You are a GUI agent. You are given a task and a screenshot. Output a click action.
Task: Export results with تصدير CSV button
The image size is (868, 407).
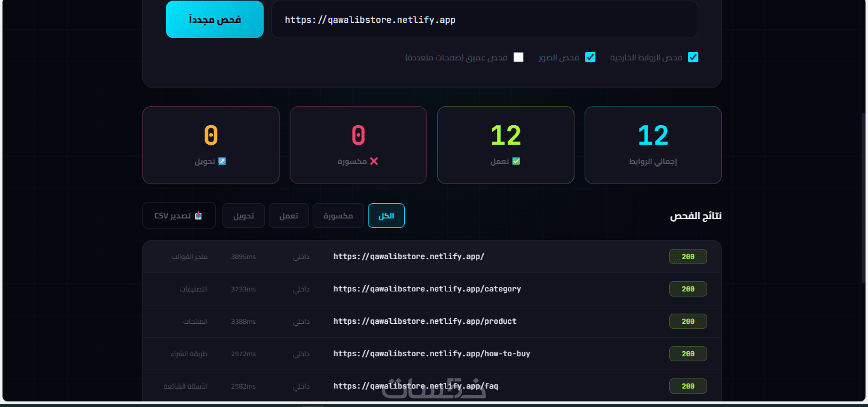(x=179, y=216)
